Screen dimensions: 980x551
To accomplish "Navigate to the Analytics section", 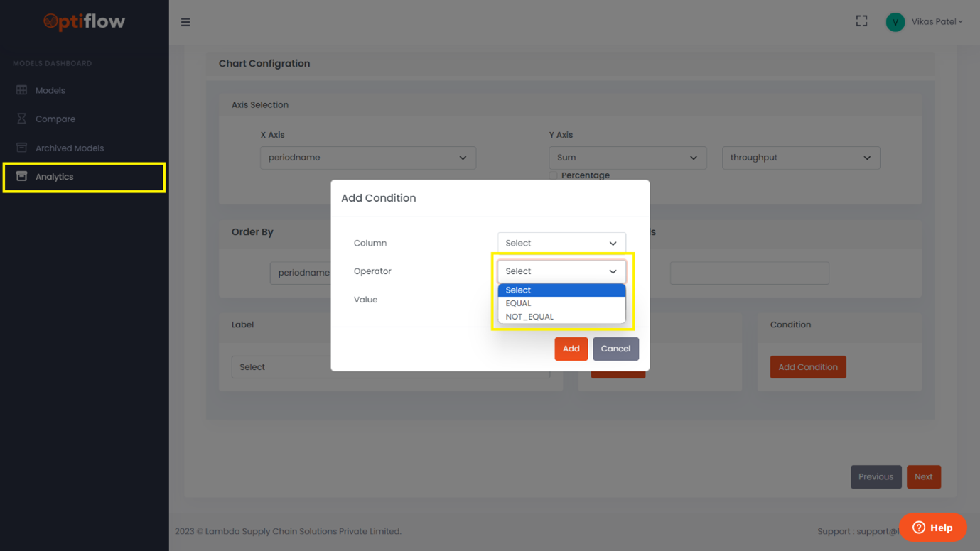I will click(x=55, y=176).
